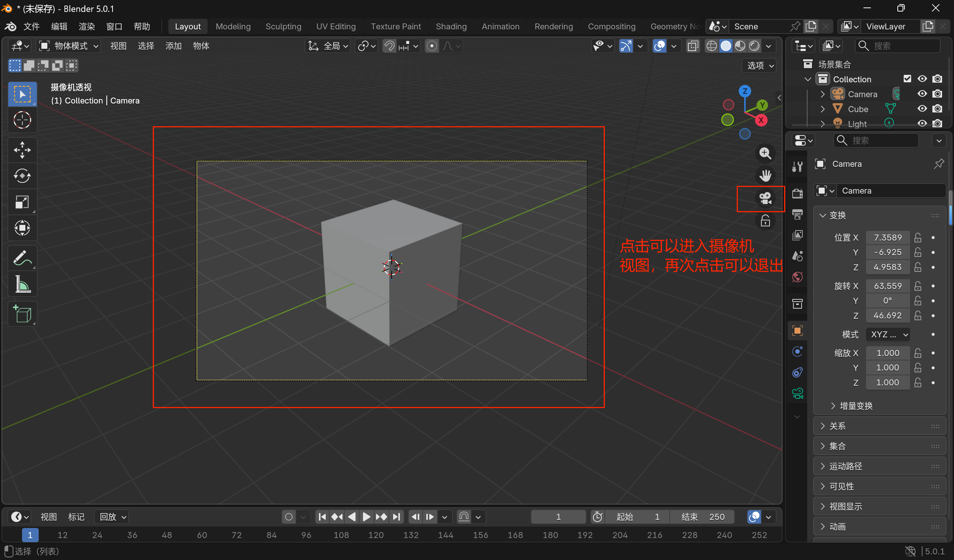Select the Move tool in toolbar
The width and height of the screenshot is (954, 560).
pyautogui.click(x=22, y=150)
